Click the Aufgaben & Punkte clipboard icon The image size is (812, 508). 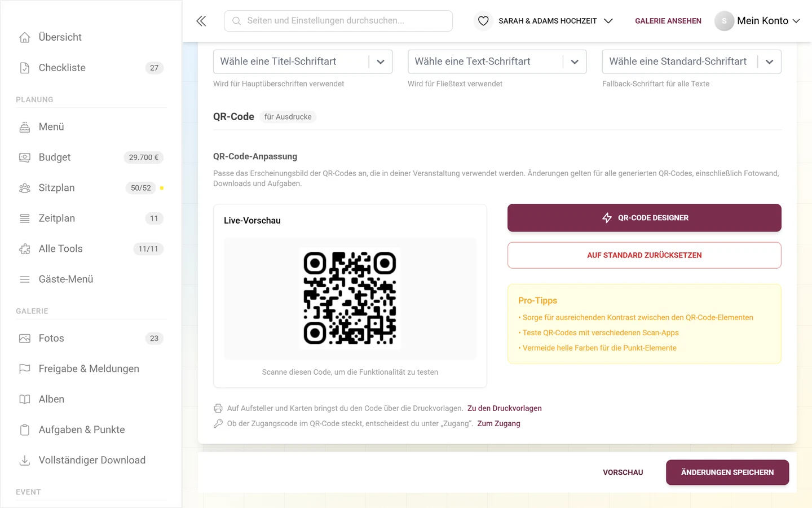click(x=25, y=430)
